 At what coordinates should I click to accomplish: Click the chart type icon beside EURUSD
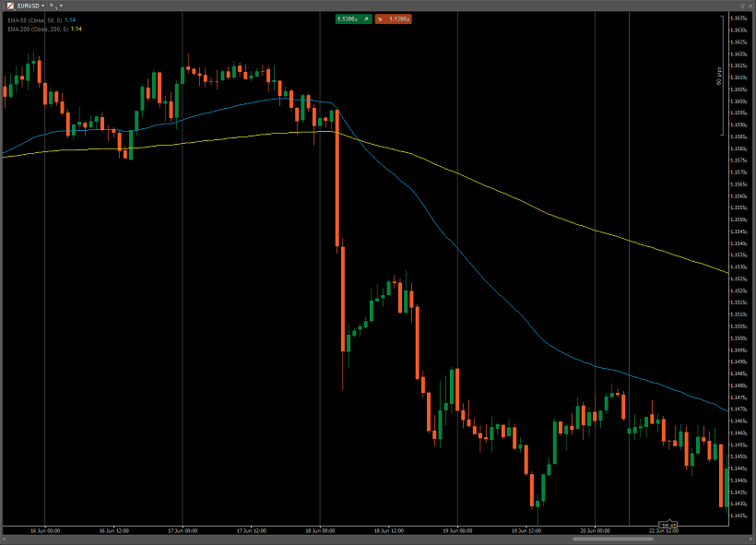point(10,6)
